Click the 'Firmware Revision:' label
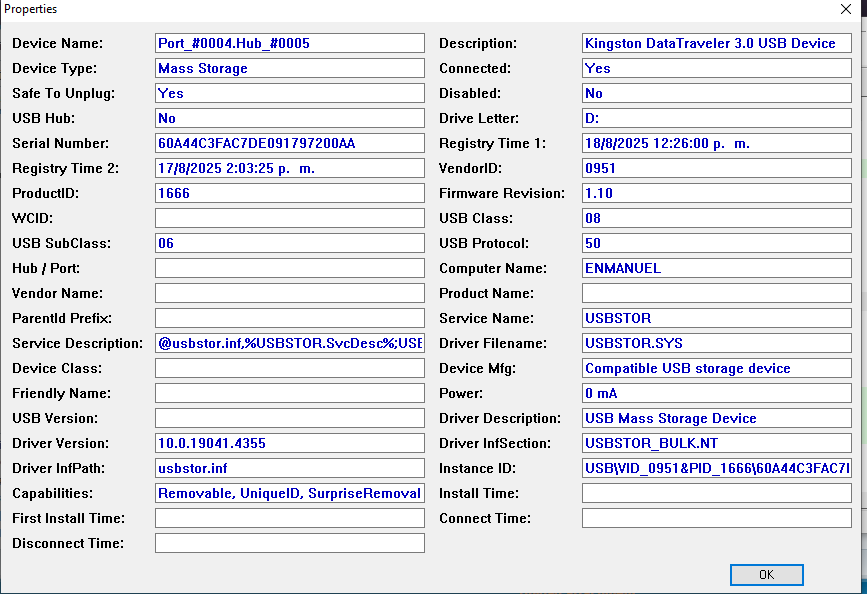Screen dimensions: 867x594 pyautogui.click(x=502, y=193)
